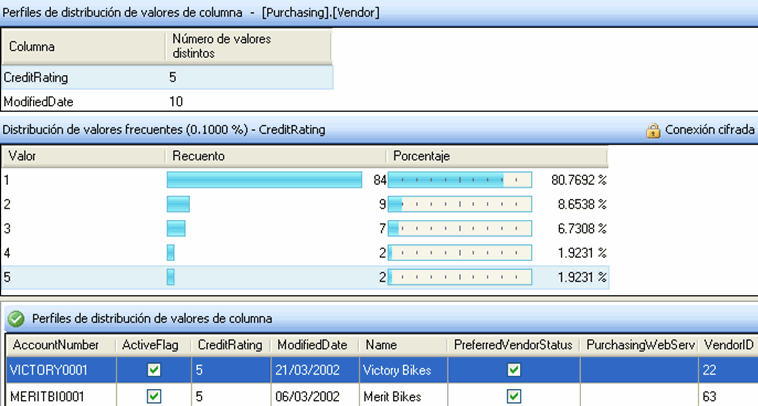Viewport: 758px width, 406px height.
Task: Select the row with Valor 2
Action: pos(305,204)
